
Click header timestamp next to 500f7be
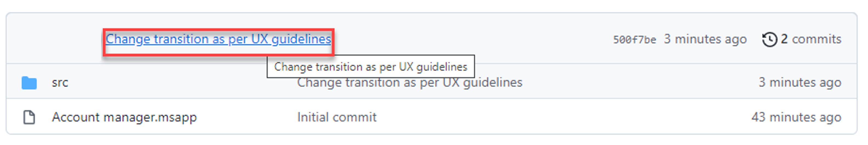point(705,40)
